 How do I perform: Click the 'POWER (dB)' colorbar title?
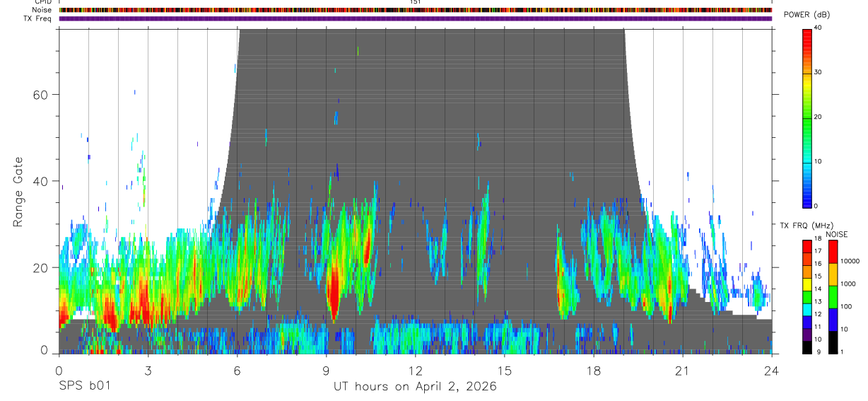click(807, 15)
